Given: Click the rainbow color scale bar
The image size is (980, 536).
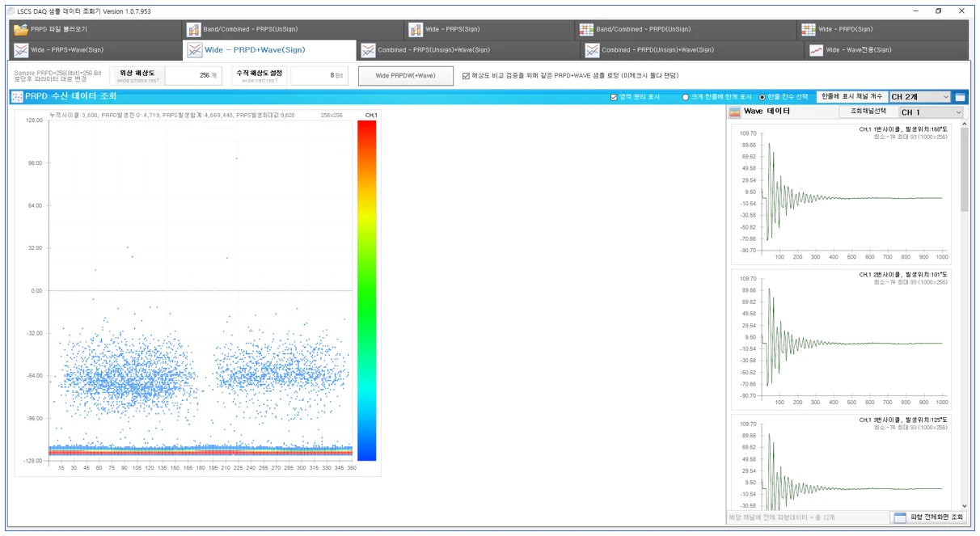Looking at the screenshot, I should (366, 290).
